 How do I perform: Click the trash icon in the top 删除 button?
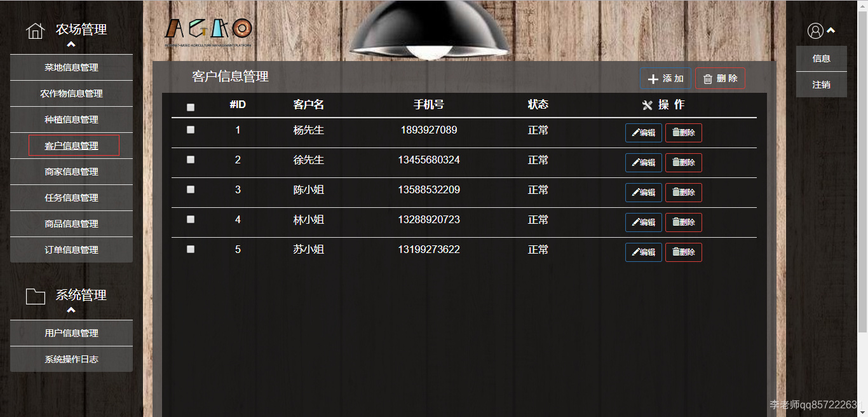[708, 79]
